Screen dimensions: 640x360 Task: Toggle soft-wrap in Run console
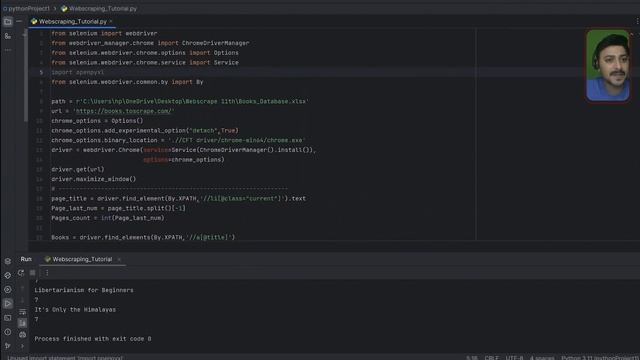(x=22, y=312)
